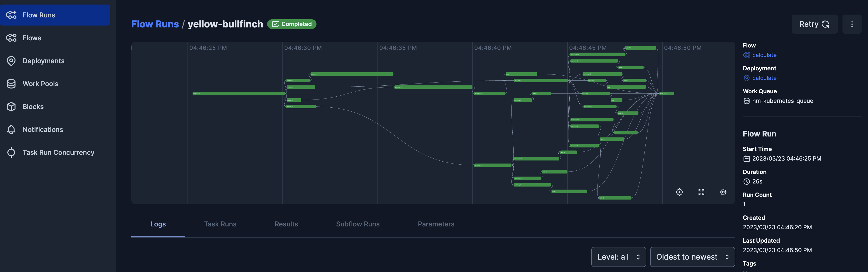Click the Retry button

coord(814,24)
